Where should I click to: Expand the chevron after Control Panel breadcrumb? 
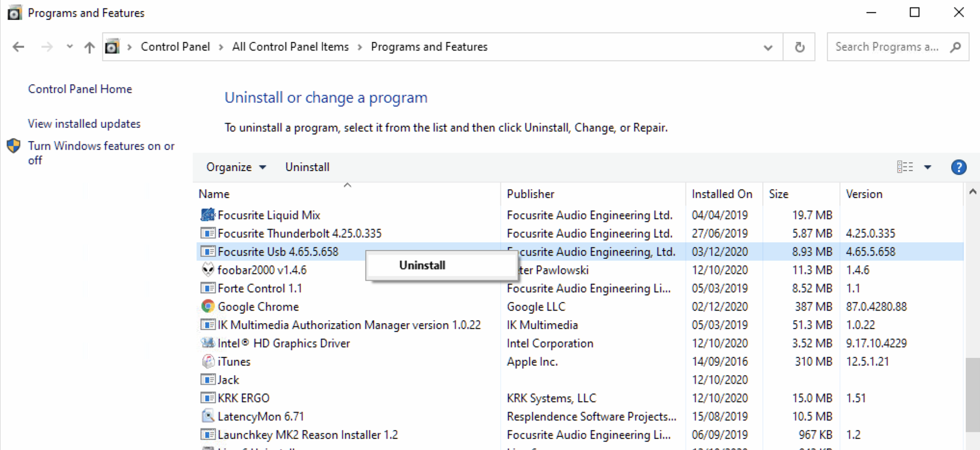pyautogui.click(x=221, y=47)
